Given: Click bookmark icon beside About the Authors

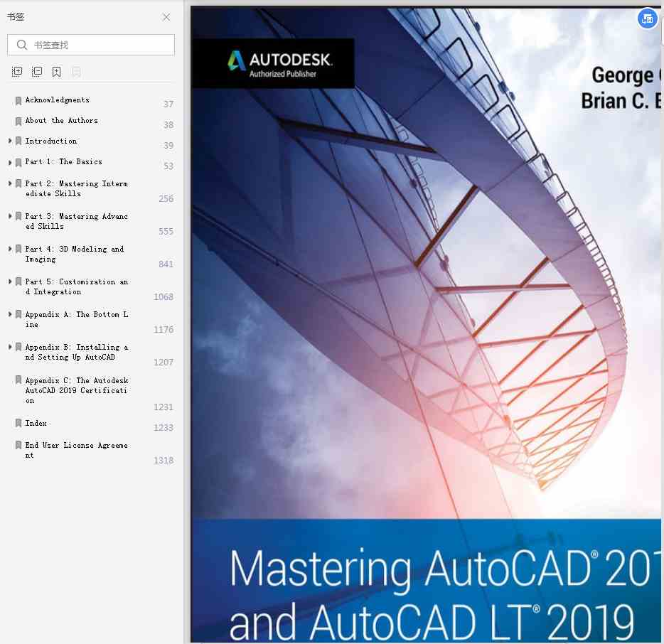Looking at the screenshot, I should (x=18, y=122).
